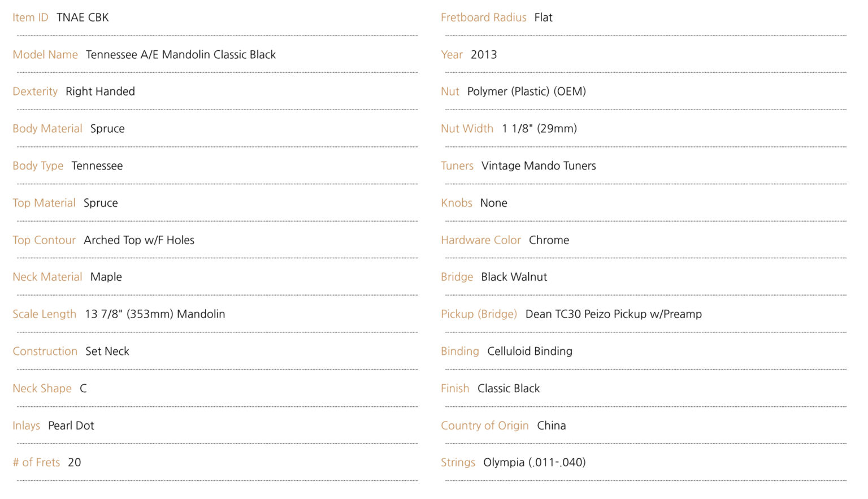Viewport: 868px width, 499px height.
Task: Click the # of Frets label
Action: pyautogui.click(x=36, y=463)
